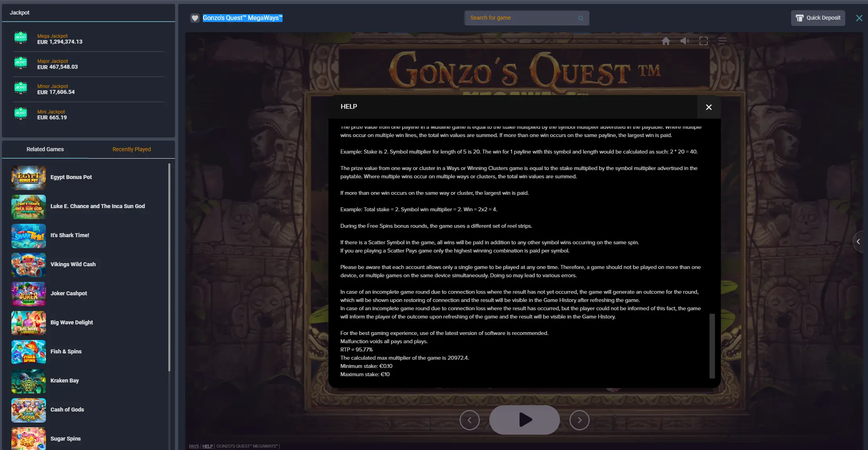The width and height of the screenshot is (868, 450).
Task: Open the Minor Jackpot badge icon
Action: coord(20,88)
